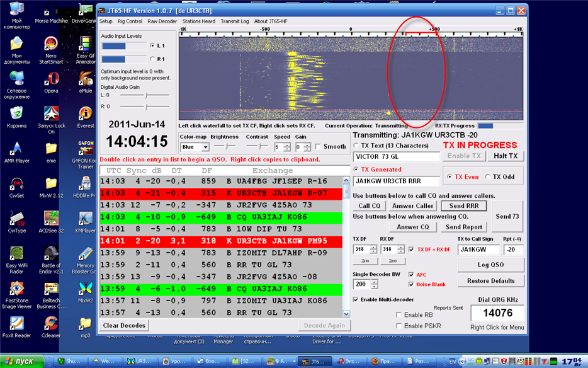Screen dimensions: 588x368
Task: Select the TX Even radio button
Action: 449,177
